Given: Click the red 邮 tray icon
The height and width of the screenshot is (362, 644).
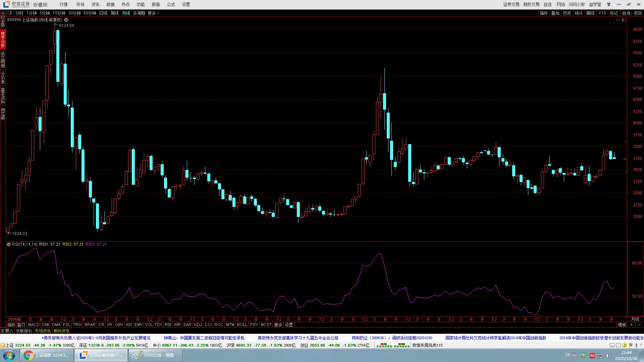Looking at the screenshot, I should pyautogui.click(x=592, y=355).
